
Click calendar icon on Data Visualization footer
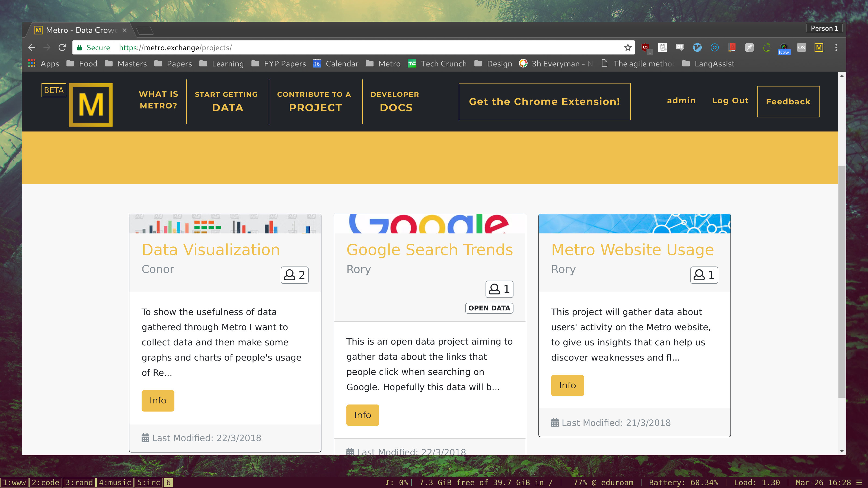click(x=145, y=438)
